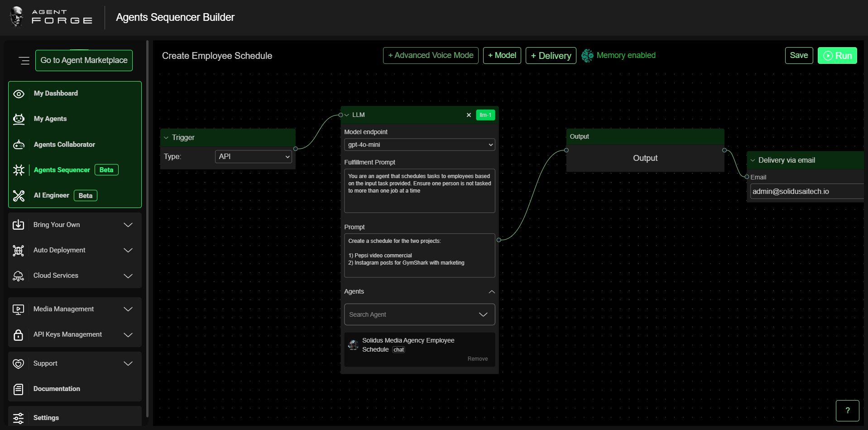Collapse the Agents section chevron
This screenshot has width=868, height=430.
pyautogui.click(x=492, y=292)
